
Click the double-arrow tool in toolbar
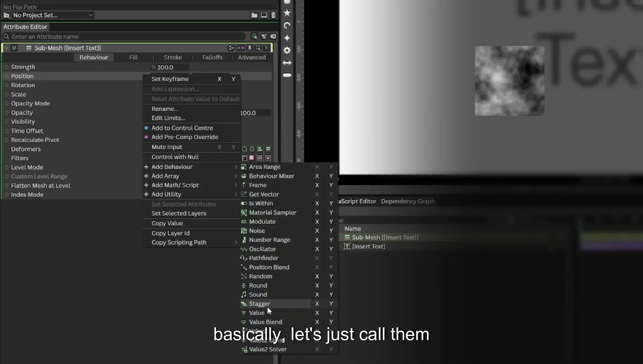coord(287,63)
